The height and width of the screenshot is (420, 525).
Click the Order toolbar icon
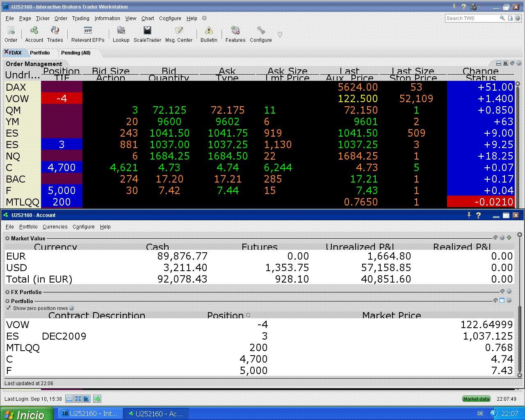(11, 31)
